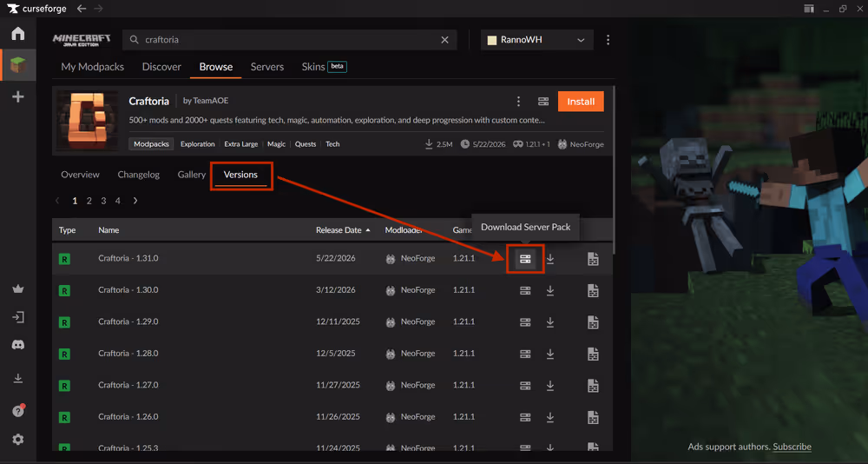Select the Browse tab
868x464 pixels.
[216, 67]
